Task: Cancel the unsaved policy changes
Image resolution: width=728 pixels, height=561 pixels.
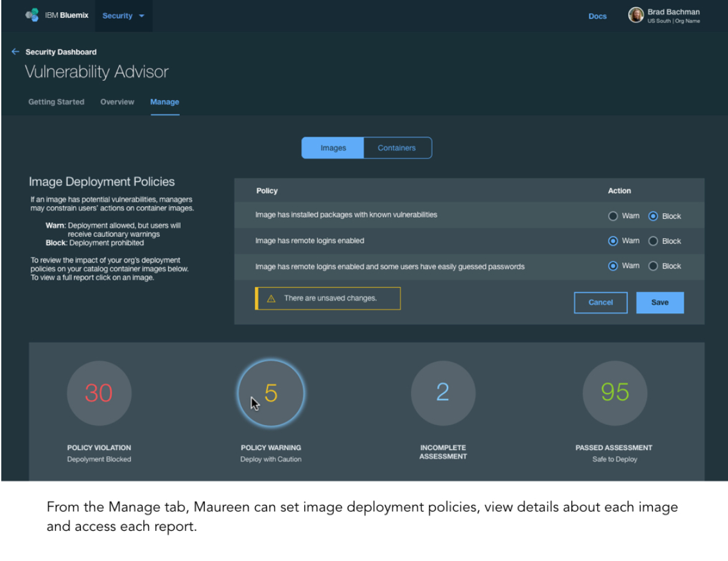Action: point(601,302)
